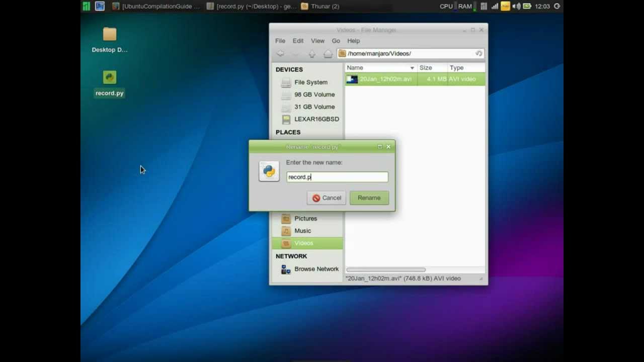This screenshot has width=644, height=362.
Task: Close the Videos File Manager window
Action: pos(481,30)
